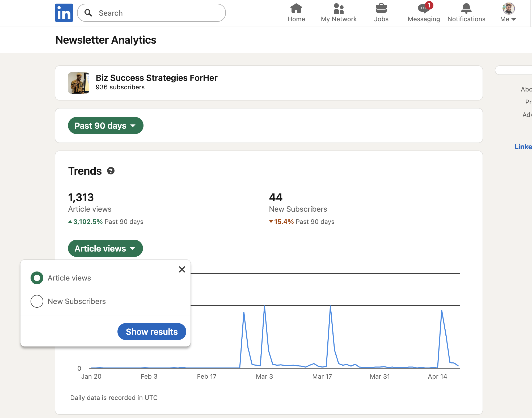Viewport: 532px width, 418px height.
Task: Close the metric popup with X
Action: pyautogui.click(x=182, y=269)
